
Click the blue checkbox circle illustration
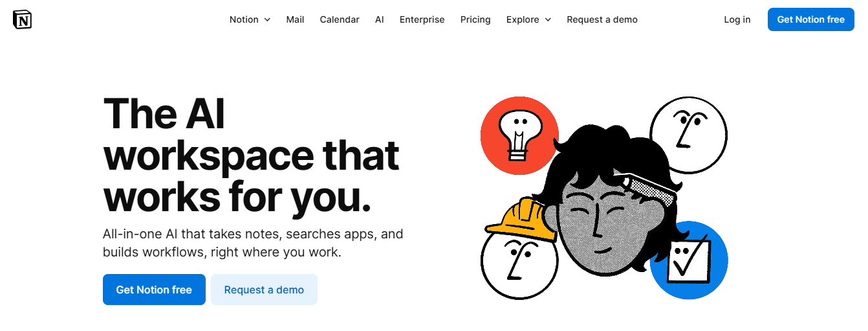[689, 260]
